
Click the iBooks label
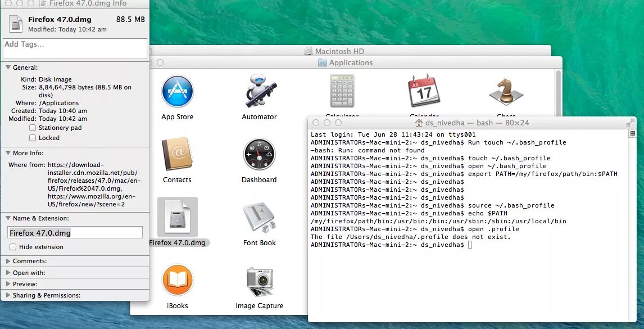click(178, 305)
